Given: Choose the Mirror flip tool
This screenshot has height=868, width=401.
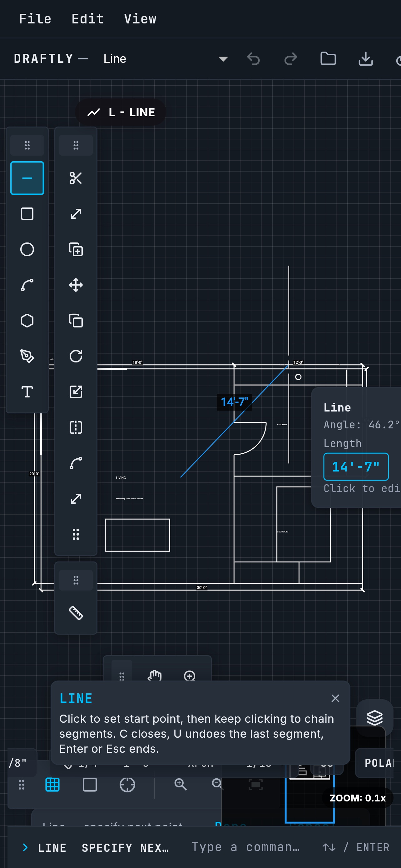Looking at the screenshot, I should 76,428.
